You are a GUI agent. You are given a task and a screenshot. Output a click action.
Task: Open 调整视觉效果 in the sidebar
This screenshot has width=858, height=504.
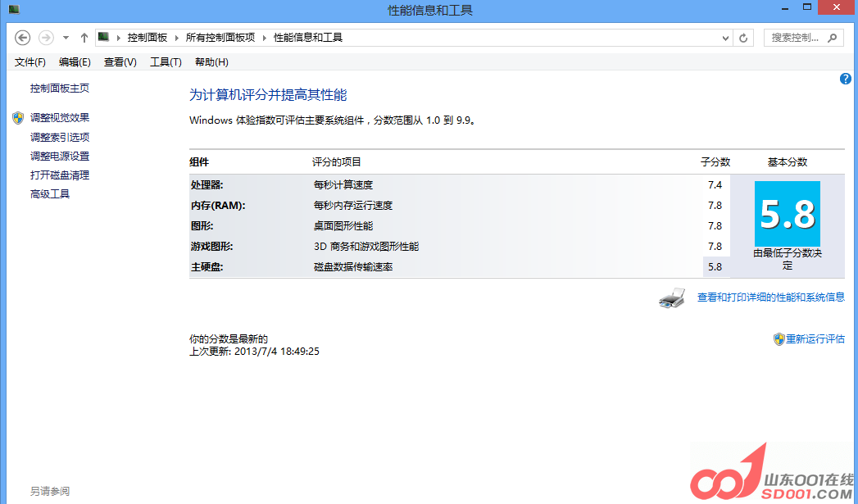tap(60, 118)
